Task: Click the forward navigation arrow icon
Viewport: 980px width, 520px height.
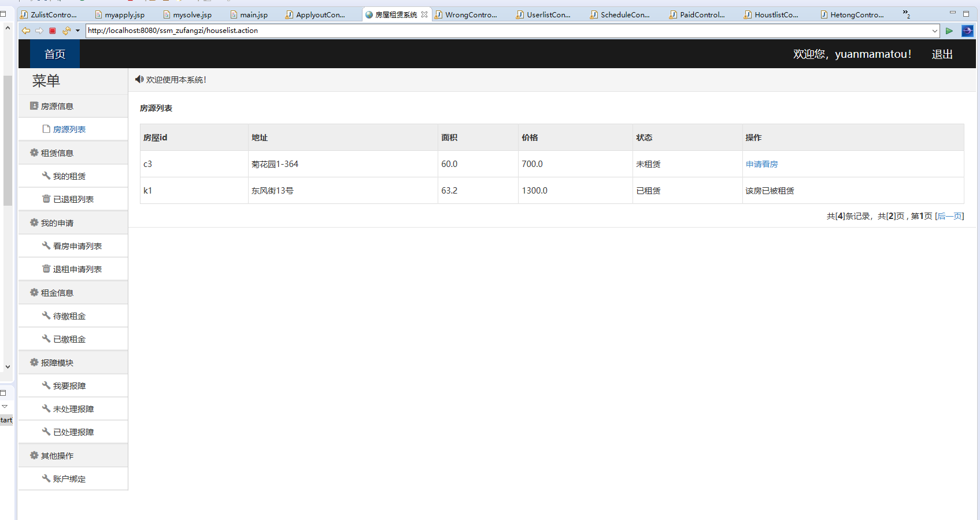Action: (39, 31)
